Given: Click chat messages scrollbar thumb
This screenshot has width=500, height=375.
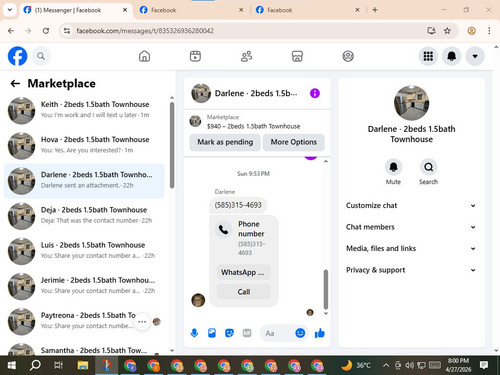Looking at the screenshot, I should pos(326,289).
